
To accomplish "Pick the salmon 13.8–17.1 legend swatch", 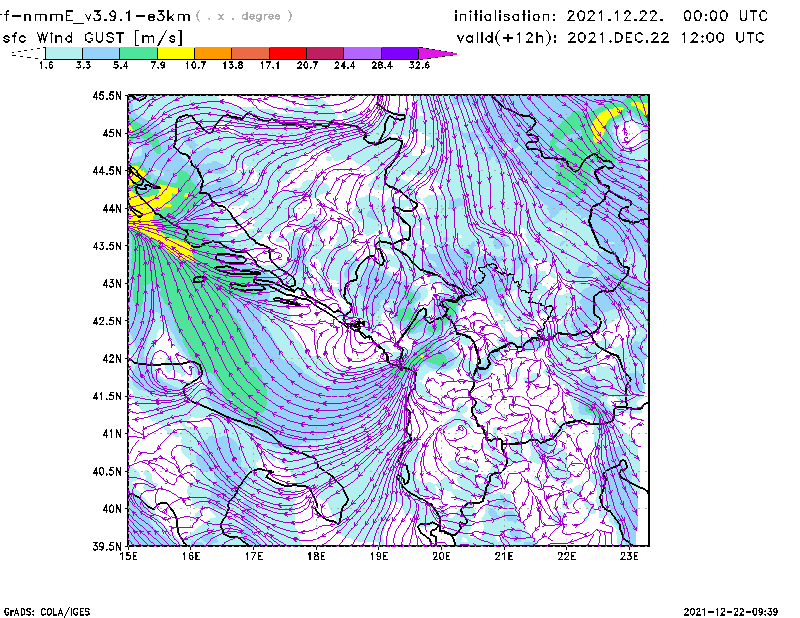I will (251, 53).
